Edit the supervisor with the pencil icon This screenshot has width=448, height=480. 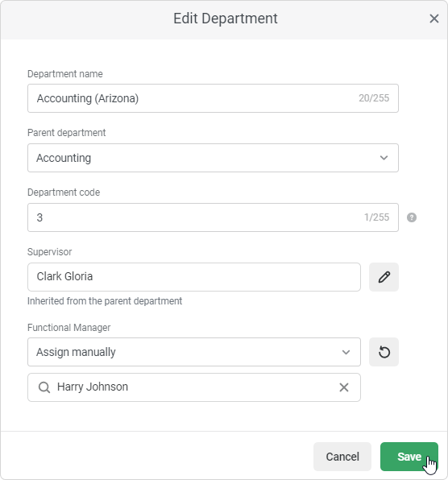pos(384,277)
